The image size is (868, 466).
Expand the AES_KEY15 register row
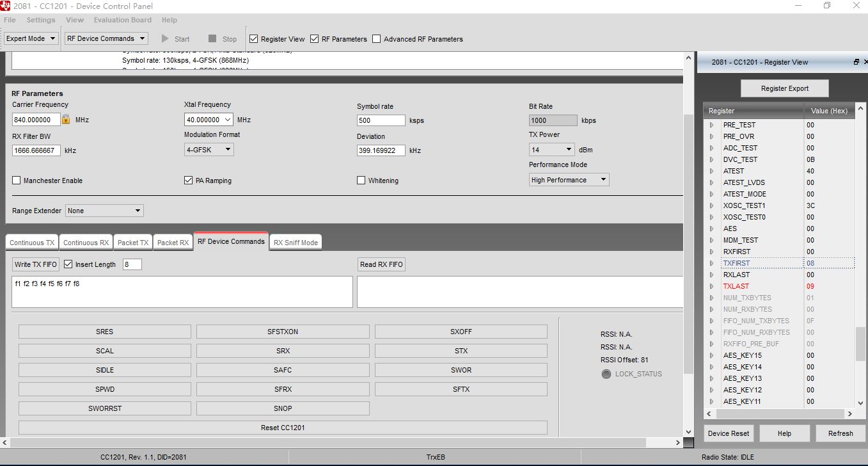click(711, 355)
